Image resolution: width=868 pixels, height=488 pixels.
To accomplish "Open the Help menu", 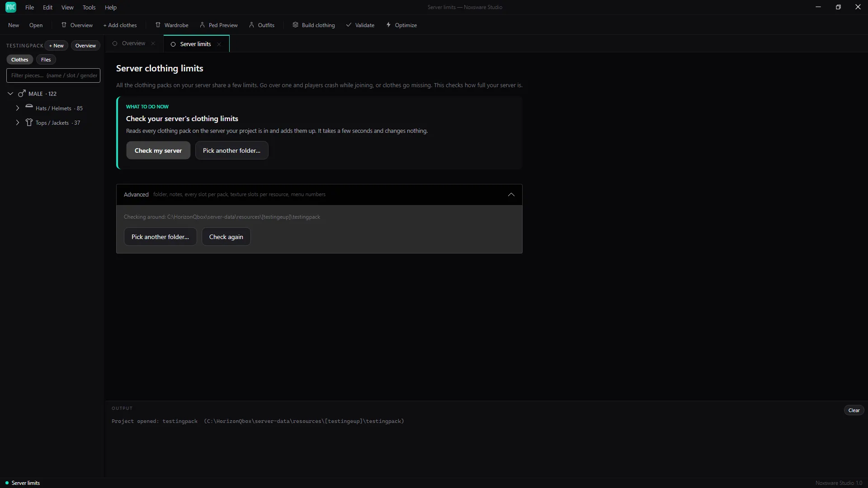I will coord(111,7).
